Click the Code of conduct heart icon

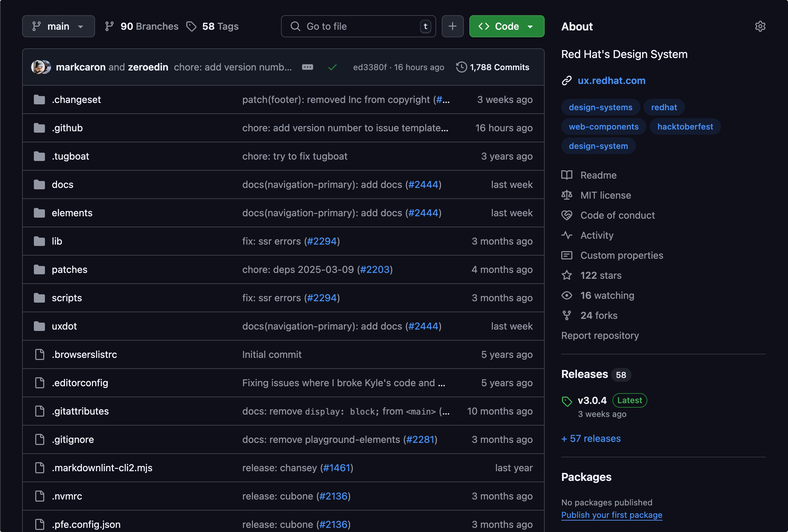(x=567, y=215)
